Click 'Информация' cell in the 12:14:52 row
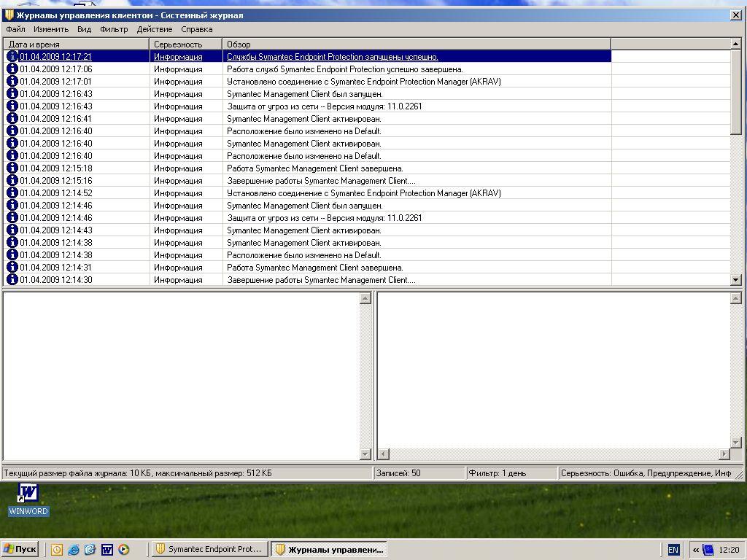The height and width of the screenshot is (560, 747). 178,192
